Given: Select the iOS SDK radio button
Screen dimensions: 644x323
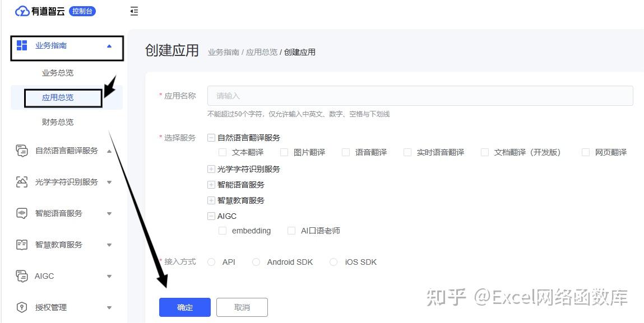Looking at the screenshot, I should [x=334, y=262].
